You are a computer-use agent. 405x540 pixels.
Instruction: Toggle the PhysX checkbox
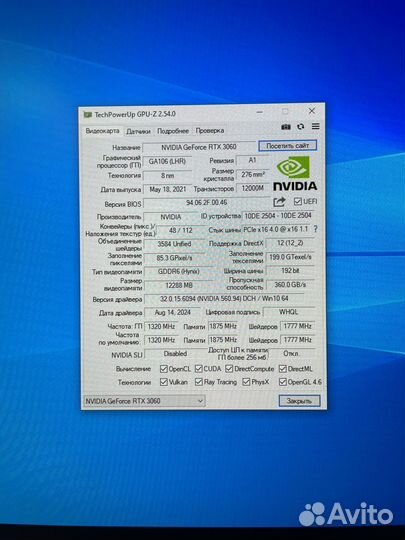(x=246, y=382)
